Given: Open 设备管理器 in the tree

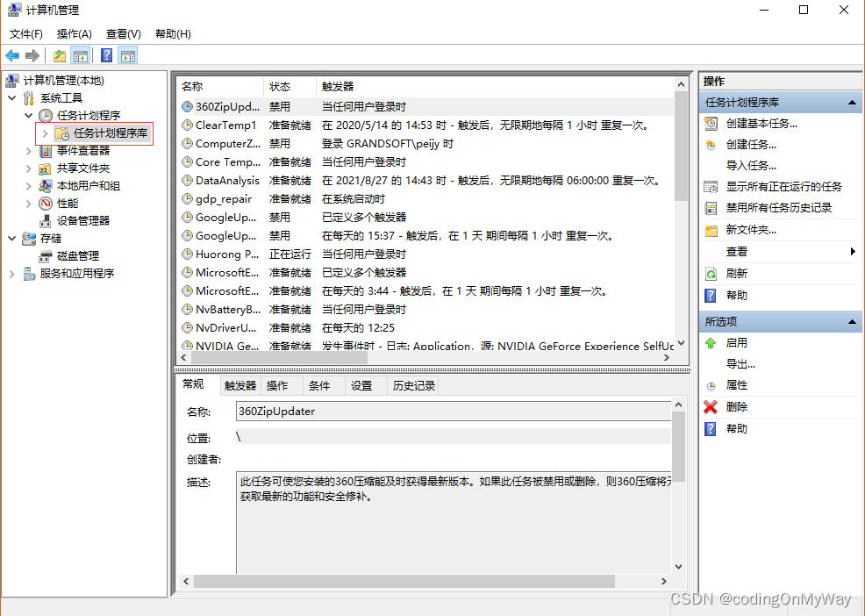Looking at the screenshot, I should (x=82, y=221).
